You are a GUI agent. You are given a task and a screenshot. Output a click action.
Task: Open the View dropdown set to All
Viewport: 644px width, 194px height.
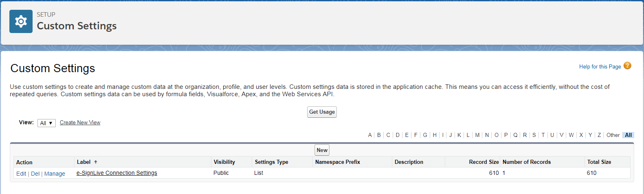click(x=46, y=123)
